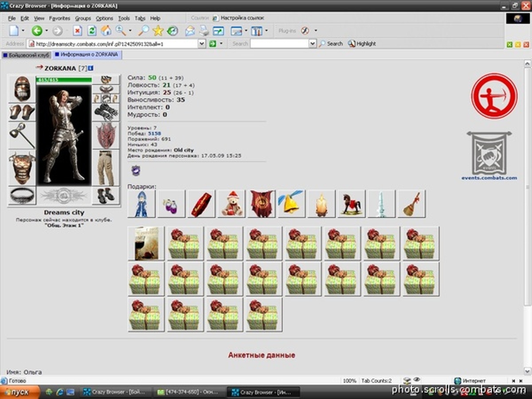Click the purple potions gift
Viewport: 532px width, 399px height.
[x=171, y=204]
